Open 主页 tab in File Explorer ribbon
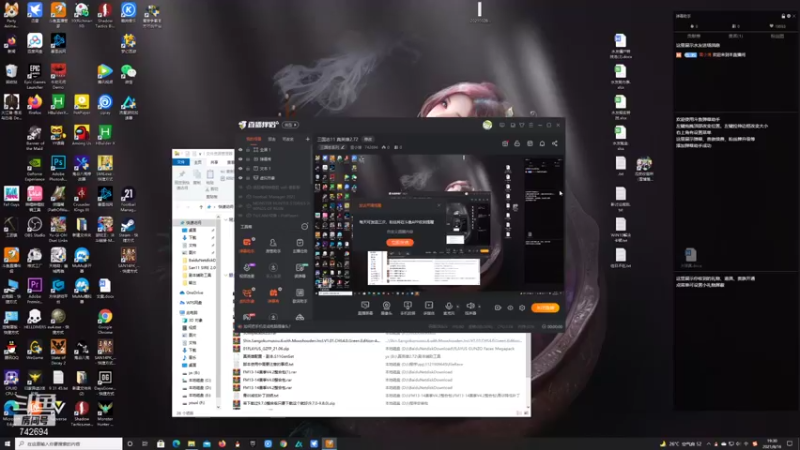Screen dimensions: 800x450 (x=197, y=162)
